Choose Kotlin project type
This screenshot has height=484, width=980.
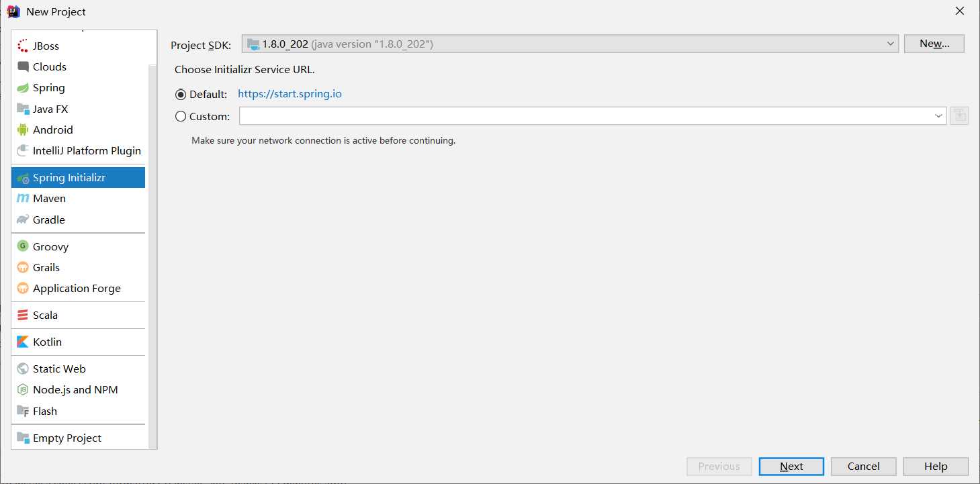78,342
